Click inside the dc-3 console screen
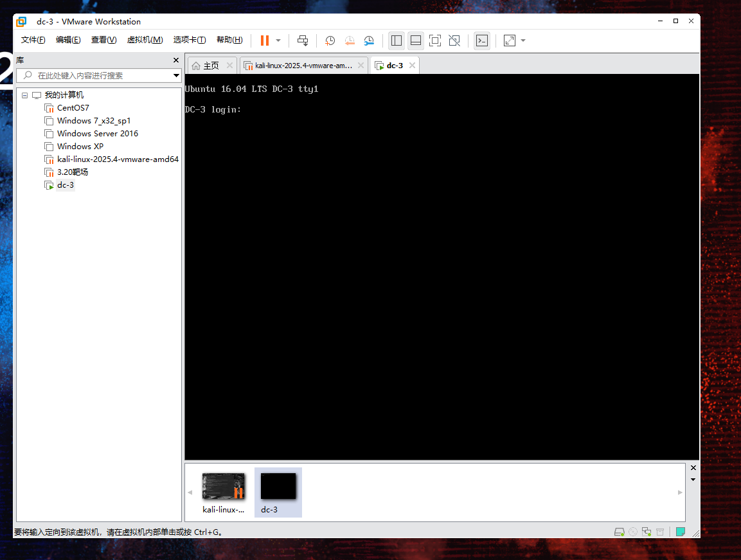The image size is (741, 560). point(442,267)
